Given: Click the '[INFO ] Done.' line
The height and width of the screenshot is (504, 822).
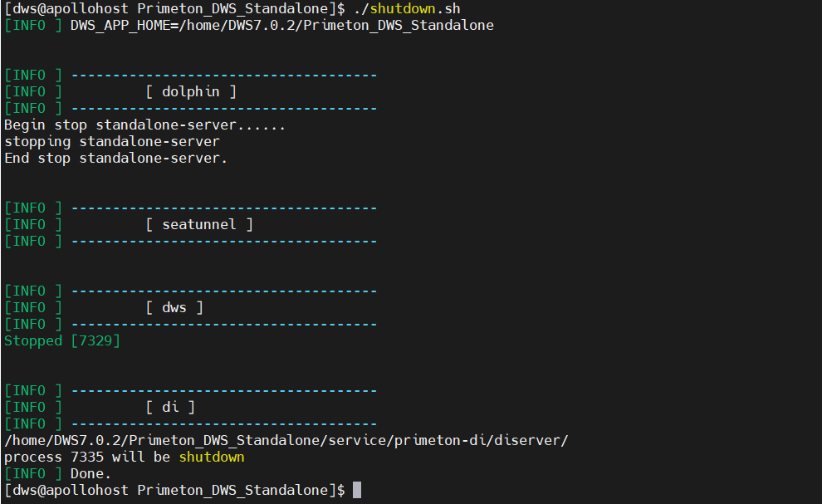Looking at the screenshot, I should pos(57,473).
